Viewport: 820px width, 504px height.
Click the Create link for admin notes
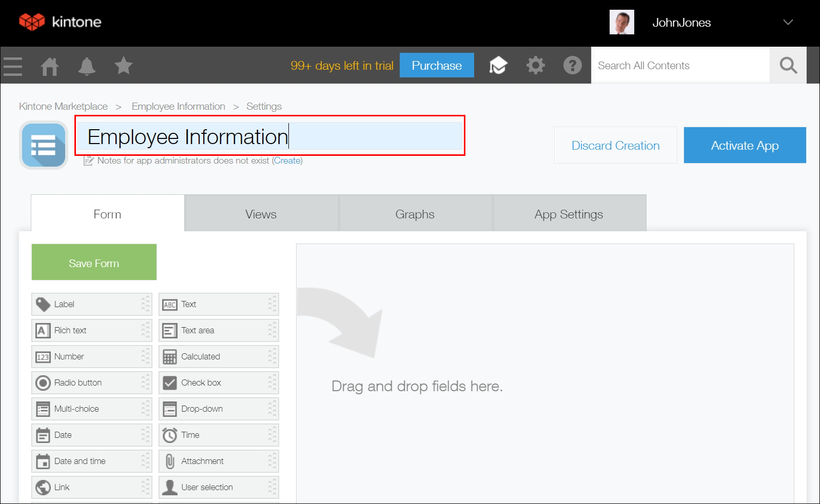pos(287,160)
